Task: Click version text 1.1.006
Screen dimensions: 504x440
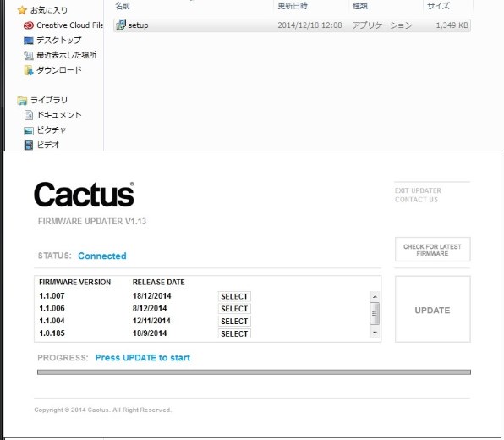Action: tap(52, 308)
